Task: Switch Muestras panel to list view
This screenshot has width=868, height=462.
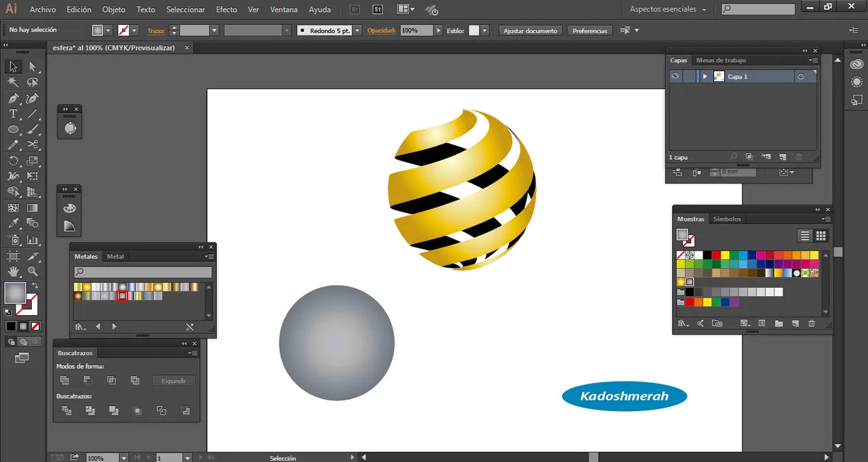Action: click(x=805, y=236)
